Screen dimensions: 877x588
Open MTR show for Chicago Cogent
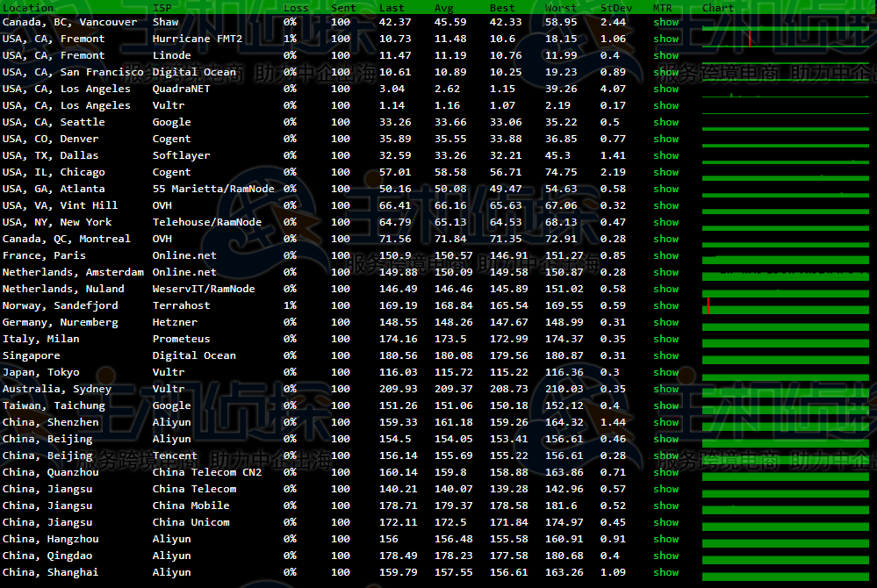point(665,172)
